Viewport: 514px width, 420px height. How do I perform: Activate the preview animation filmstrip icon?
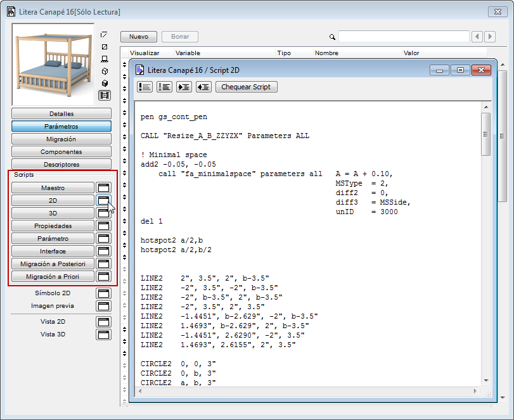[105, 95]
